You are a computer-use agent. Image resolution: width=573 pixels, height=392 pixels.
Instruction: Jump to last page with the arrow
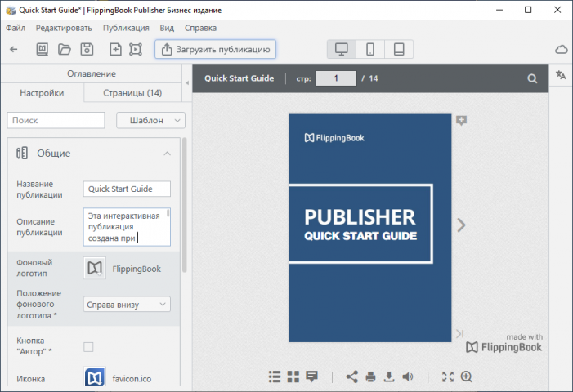pos(459,333)
